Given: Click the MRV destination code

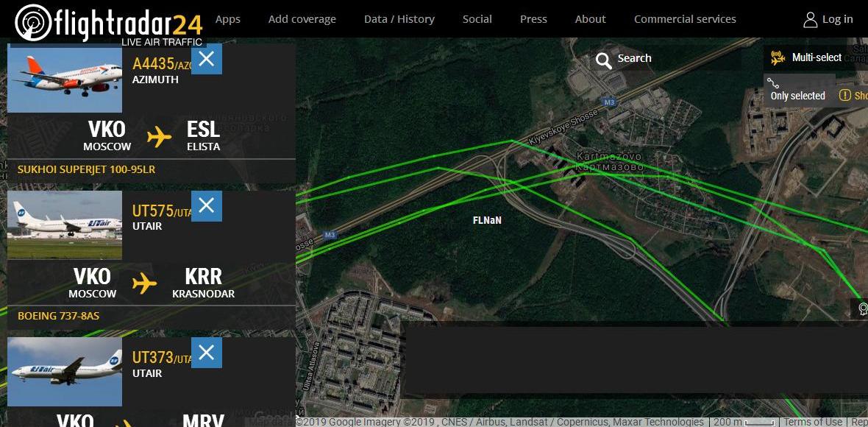Looking at the screenshot, I should click(203, 420).
